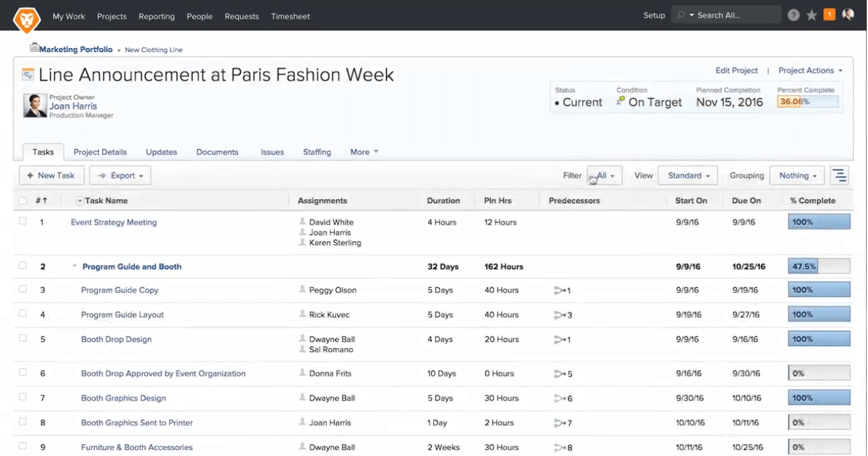The height and width of the screenshot is (456, 868).
Task: Switch to the Documents tab
Action: pos(217,152)
